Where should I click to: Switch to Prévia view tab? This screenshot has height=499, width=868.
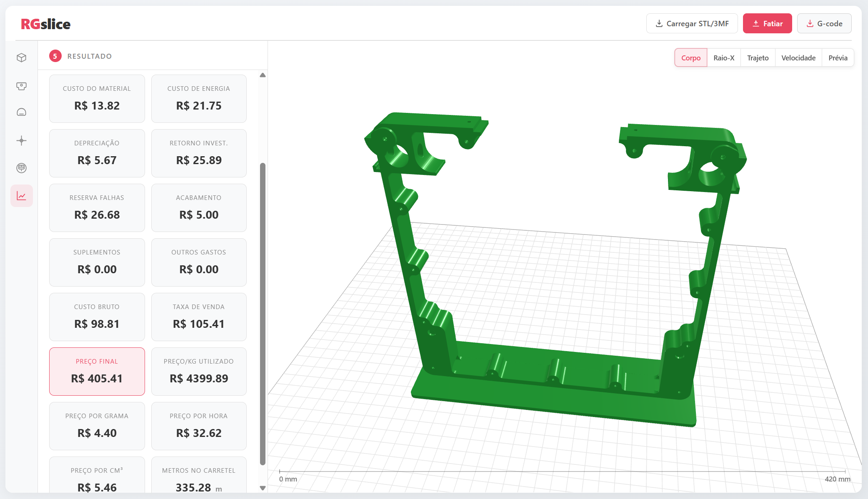point(838,58)
